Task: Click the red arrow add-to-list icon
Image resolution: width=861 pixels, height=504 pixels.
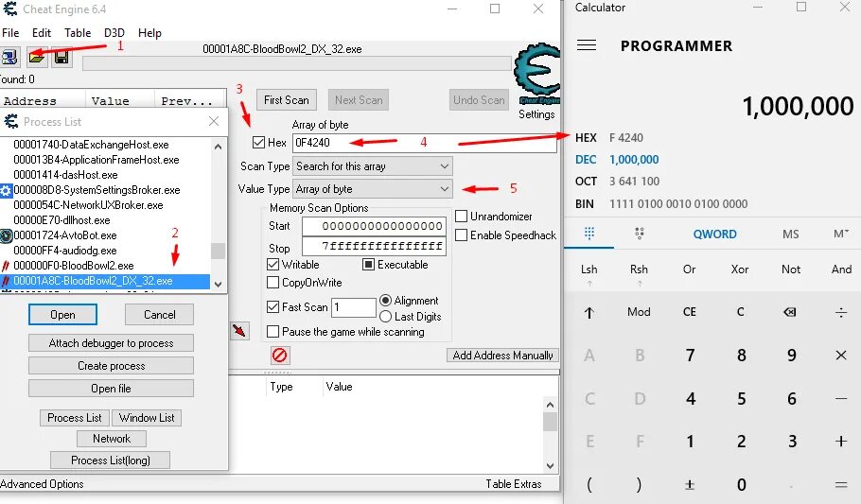Action: (x=239, y=331)
